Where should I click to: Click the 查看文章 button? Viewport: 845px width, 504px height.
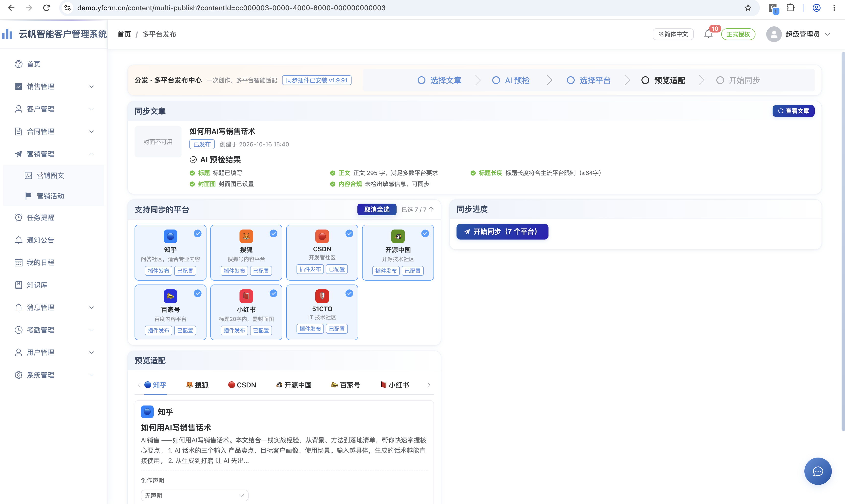coord(793,111)
